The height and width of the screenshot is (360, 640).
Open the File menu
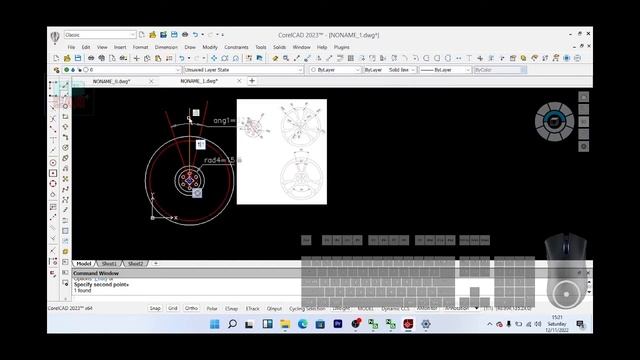[71, 47]
